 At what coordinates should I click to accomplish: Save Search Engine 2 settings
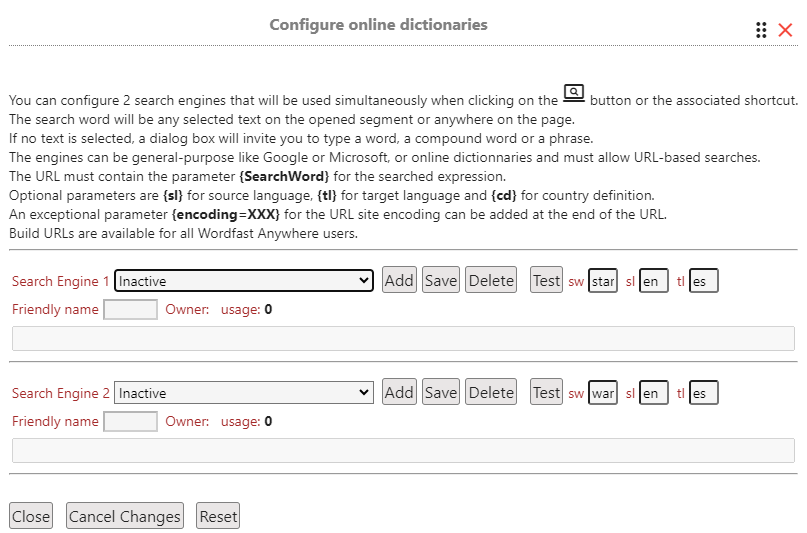tap(441, 393)
